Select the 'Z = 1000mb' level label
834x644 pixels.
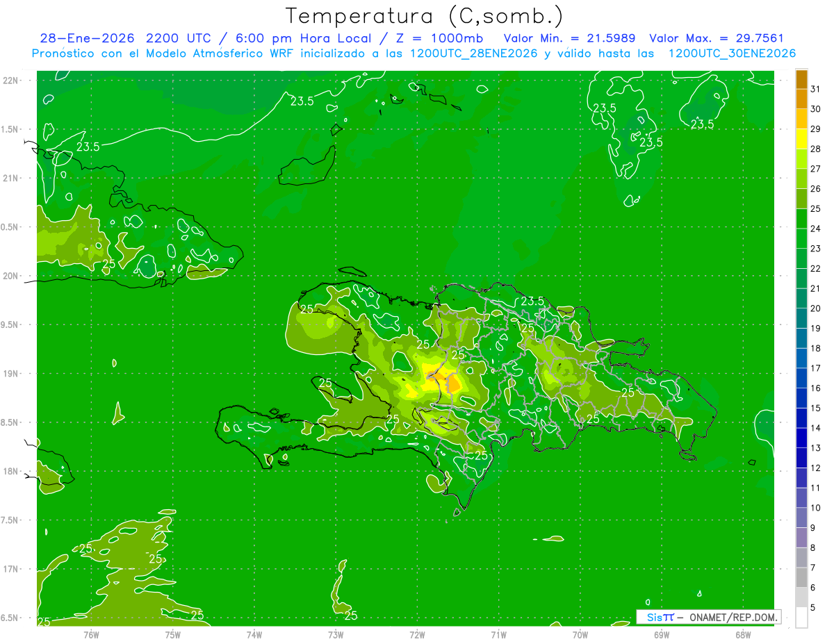(x=438, y=38)
